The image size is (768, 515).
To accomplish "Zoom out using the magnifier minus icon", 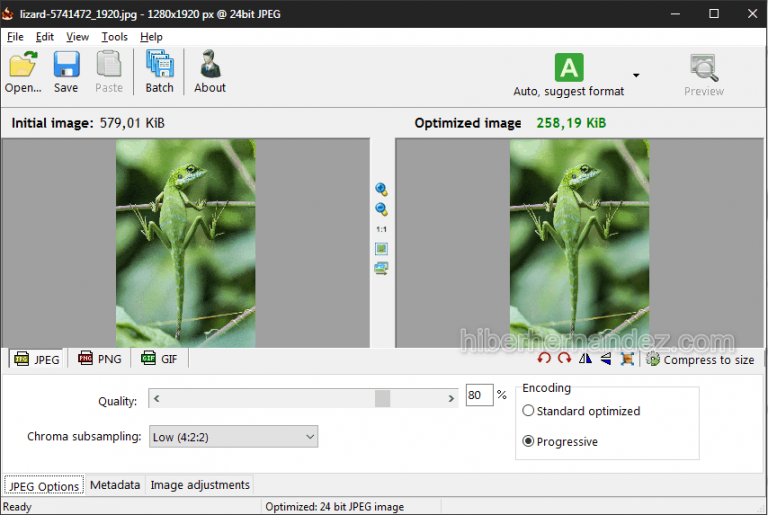I will point(381,209).
